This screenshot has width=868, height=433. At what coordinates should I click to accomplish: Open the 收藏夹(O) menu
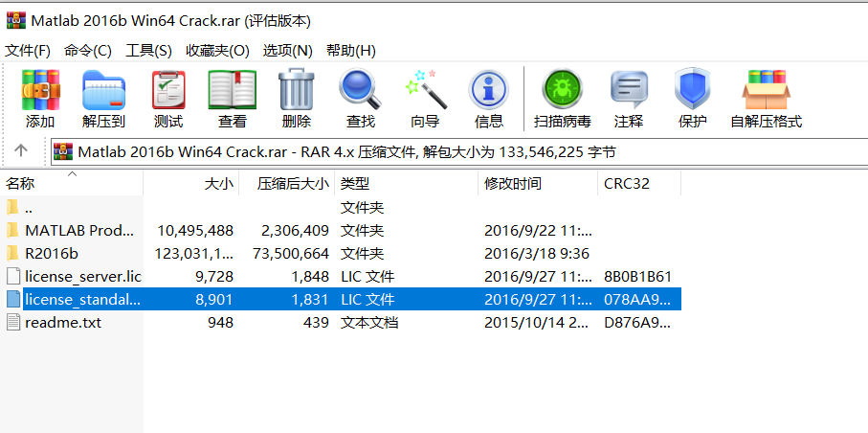(x=217, y=51)
